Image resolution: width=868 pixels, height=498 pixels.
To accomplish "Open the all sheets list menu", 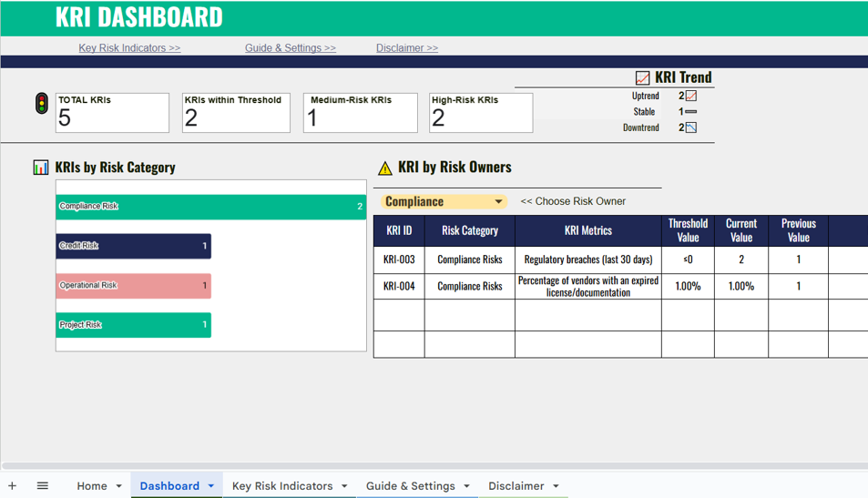I will (x=42, y=486).
